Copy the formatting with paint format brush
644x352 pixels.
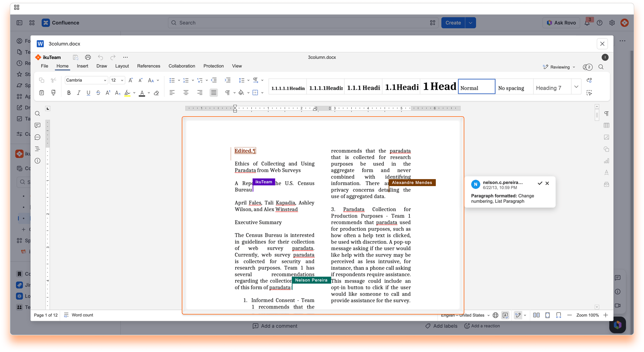[x=53, y=93]
